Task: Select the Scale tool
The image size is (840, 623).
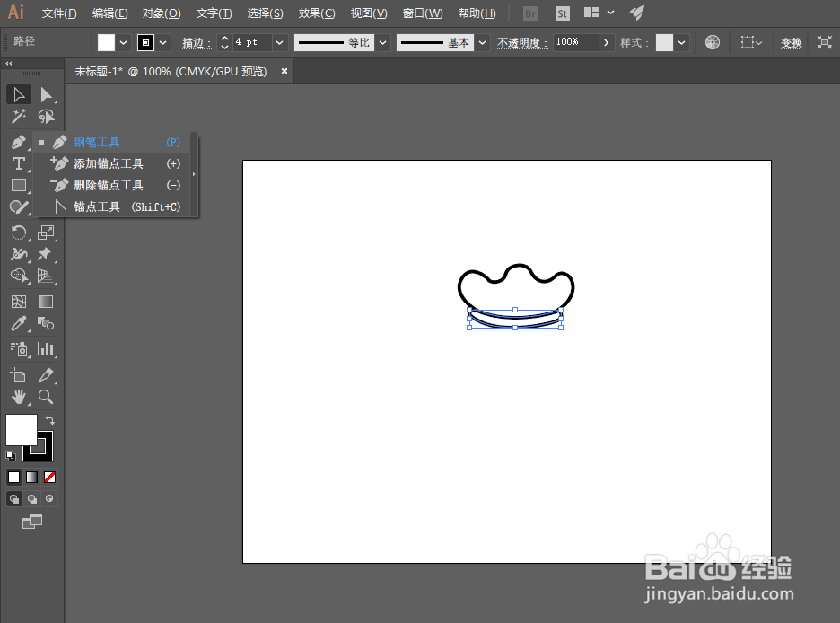Action: [x=46, y=233]
